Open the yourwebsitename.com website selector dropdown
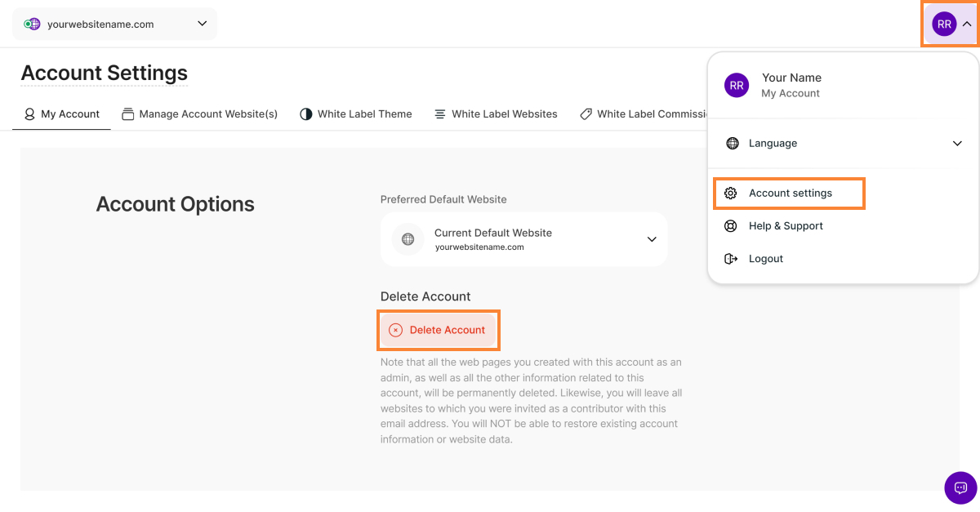The height and width of the screenshot is (512, 980). 203,24
